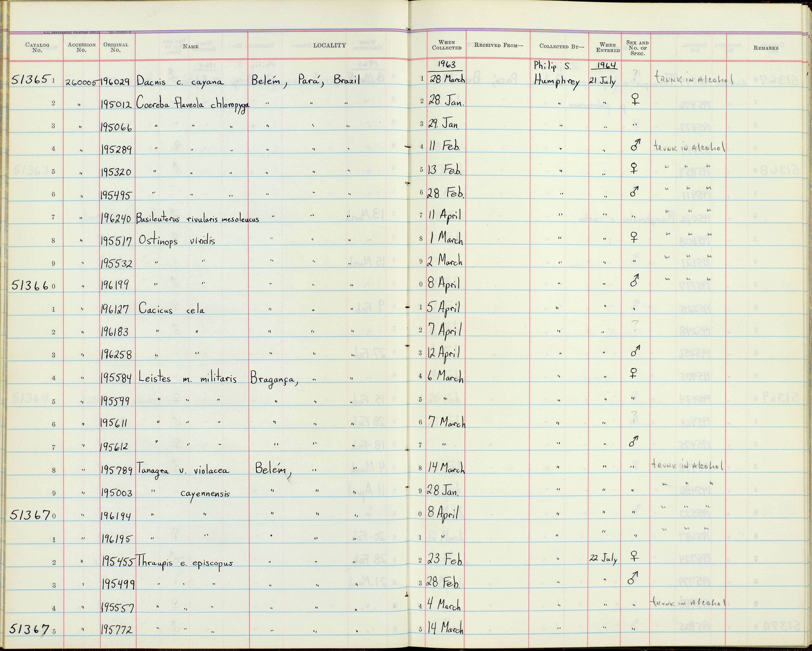This screenshot has height=651, width=812.
Task: Click the name 'cayennensis'
Action: (x=205, y=494)
